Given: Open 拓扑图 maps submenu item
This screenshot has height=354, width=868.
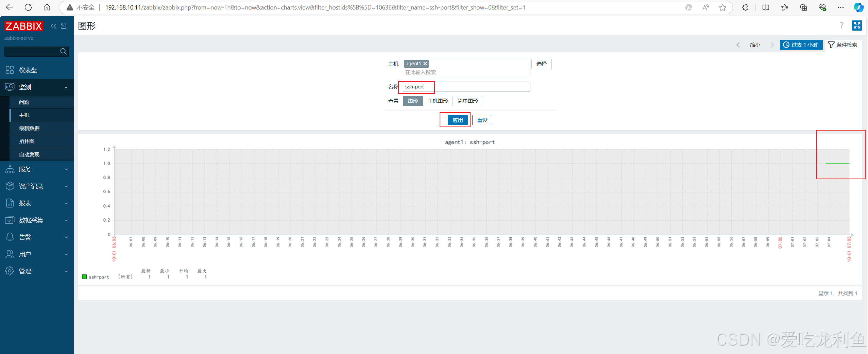Looking at the screenshot, I should coord(41,141).
